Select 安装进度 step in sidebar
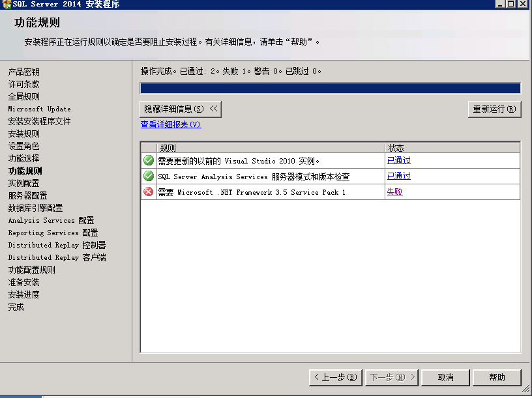Image resolution: width=532 pixels, height=398 pixels. tap(23, 294)
